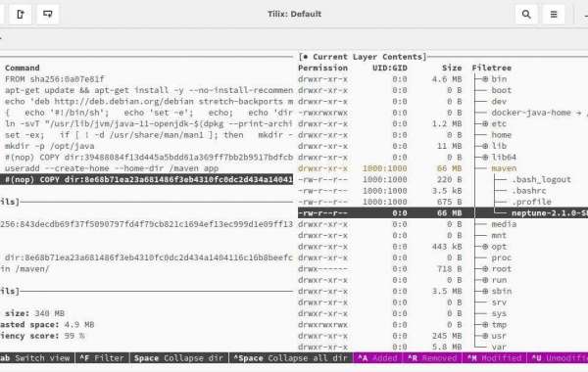Toggle the ^R Removed filter
Screen dimensions: 588x372
tap(432, 358)
